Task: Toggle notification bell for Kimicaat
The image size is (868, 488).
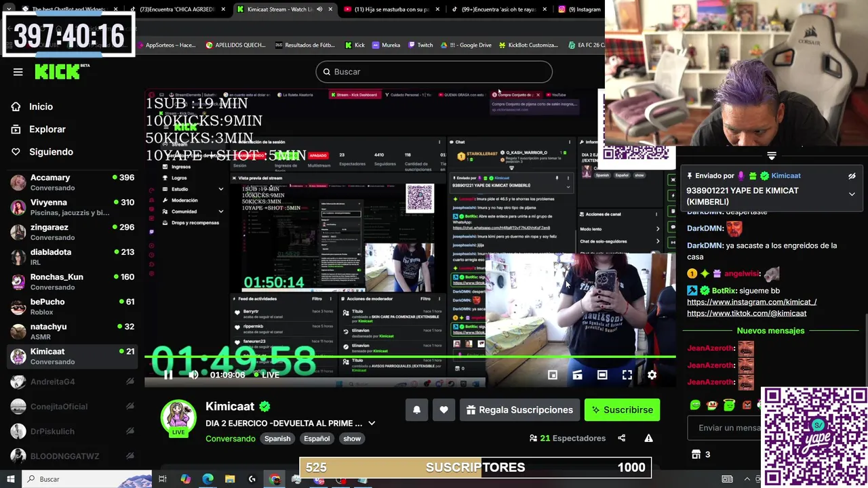Action: pos(417,409)
